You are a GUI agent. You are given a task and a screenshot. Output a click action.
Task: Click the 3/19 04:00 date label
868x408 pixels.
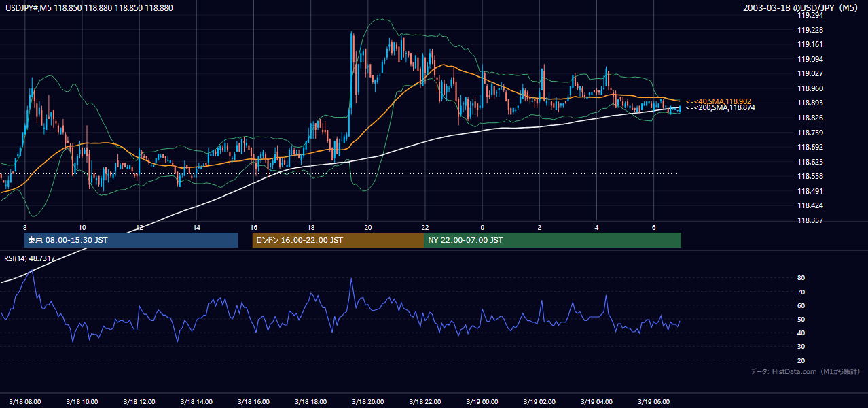pos(596,401)
